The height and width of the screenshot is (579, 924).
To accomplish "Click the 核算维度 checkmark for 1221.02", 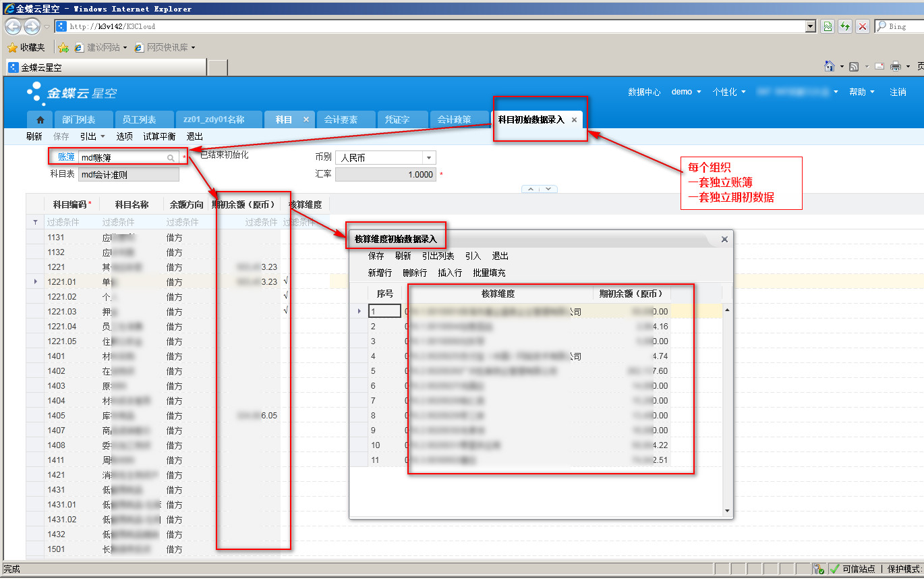I will pos(287,296).
